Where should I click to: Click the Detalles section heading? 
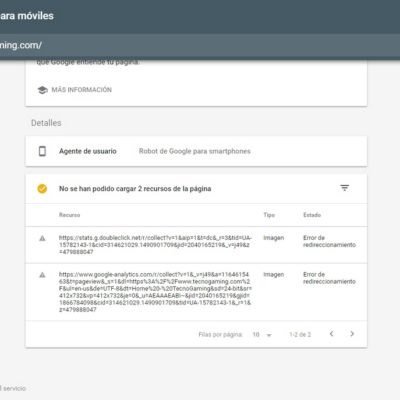tap(46, 123)
